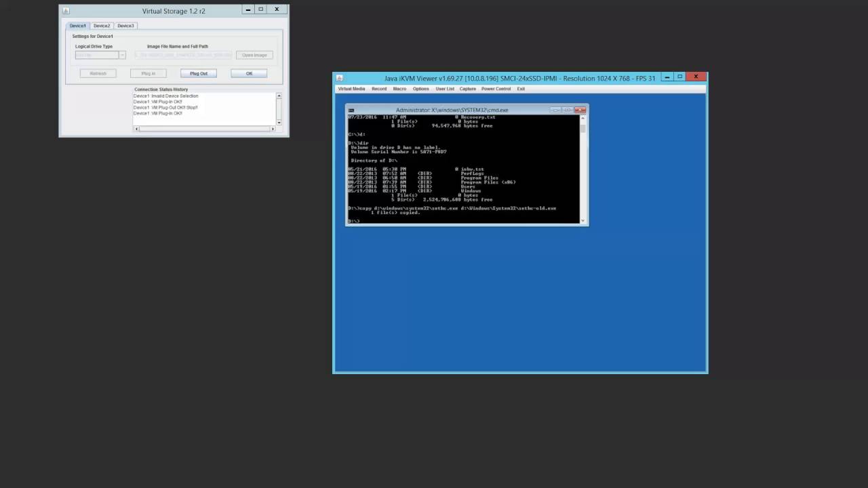Screen dimensions: 868x488
Task: Open the Record menu in iKVM Viewer
Action: (x=379, y=89)
